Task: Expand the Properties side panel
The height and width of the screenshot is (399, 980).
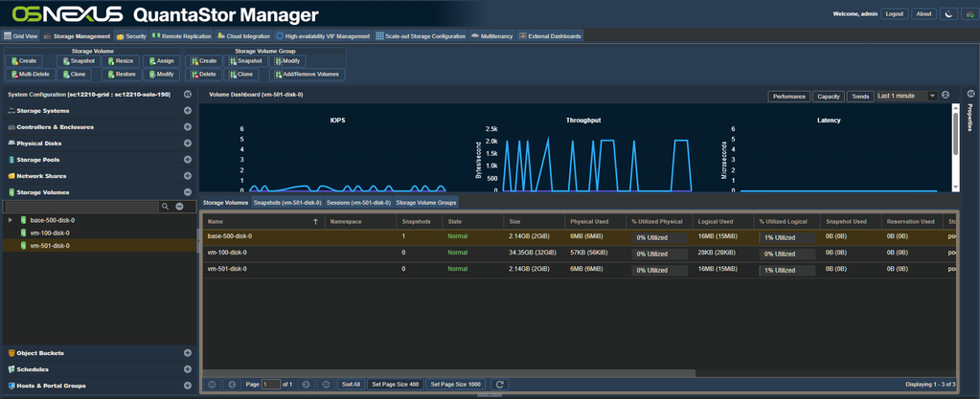Action: pos(970,94)
